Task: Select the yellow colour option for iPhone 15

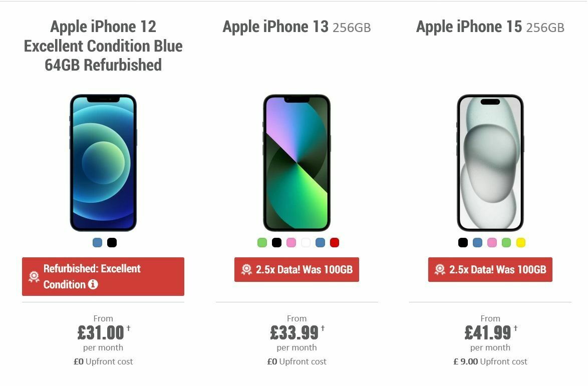Action: pyautogui.click(x=519, y=242)
